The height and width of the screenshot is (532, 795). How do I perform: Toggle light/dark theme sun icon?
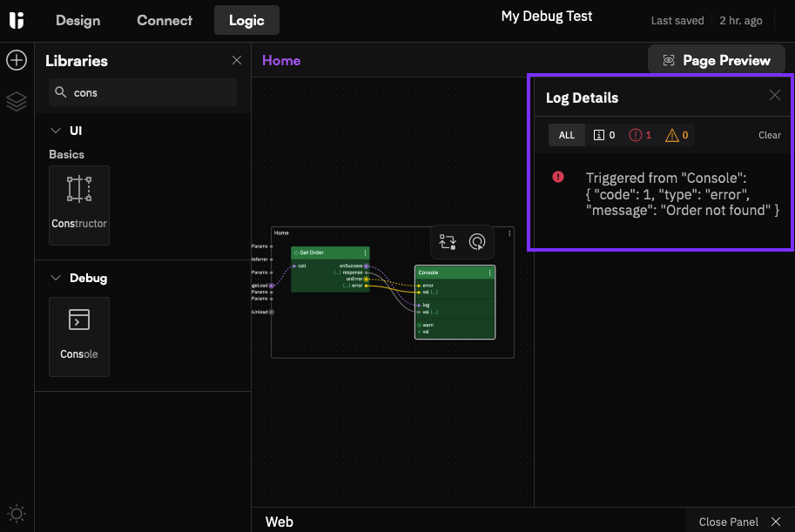point(17,513)
